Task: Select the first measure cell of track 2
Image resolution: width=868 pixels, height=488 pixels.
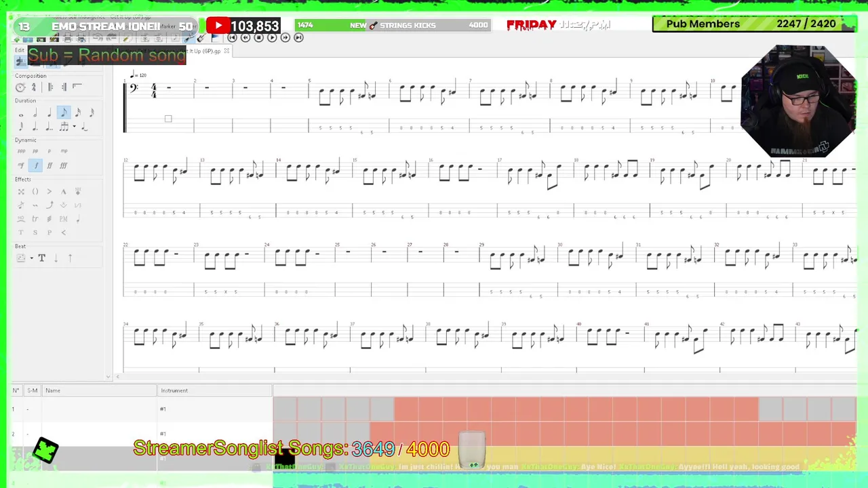Action: 285,433
